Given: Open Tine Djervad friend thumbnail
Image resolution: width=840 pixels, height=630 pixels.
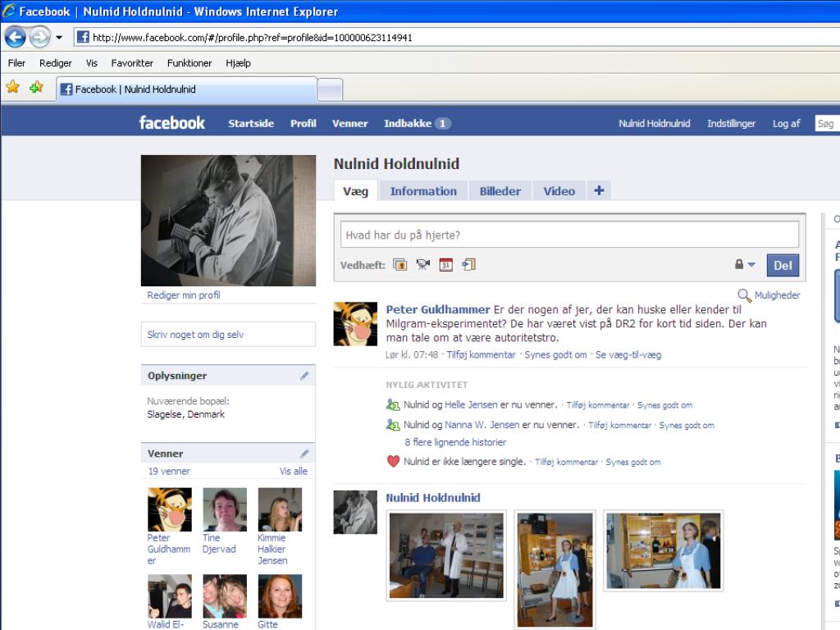Looking at the screenshot, I should click(225, 509).
